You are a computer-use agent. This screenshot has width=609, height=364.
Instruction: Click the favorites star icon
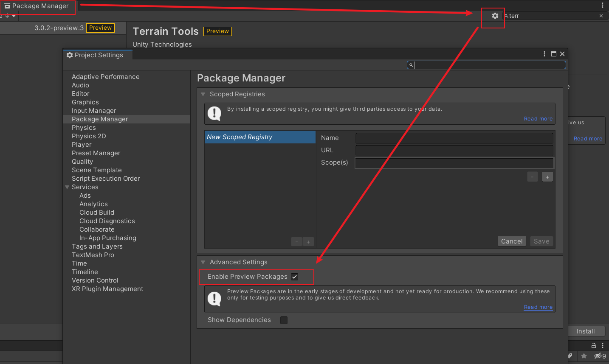pyautogui.click(x=584, y=356)
